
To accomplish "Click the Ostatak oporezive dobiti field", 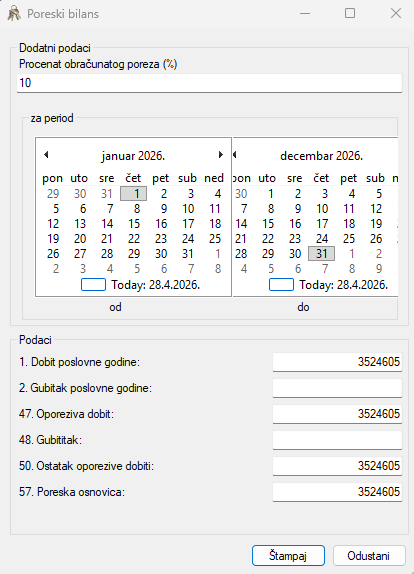I will [337, 466].
